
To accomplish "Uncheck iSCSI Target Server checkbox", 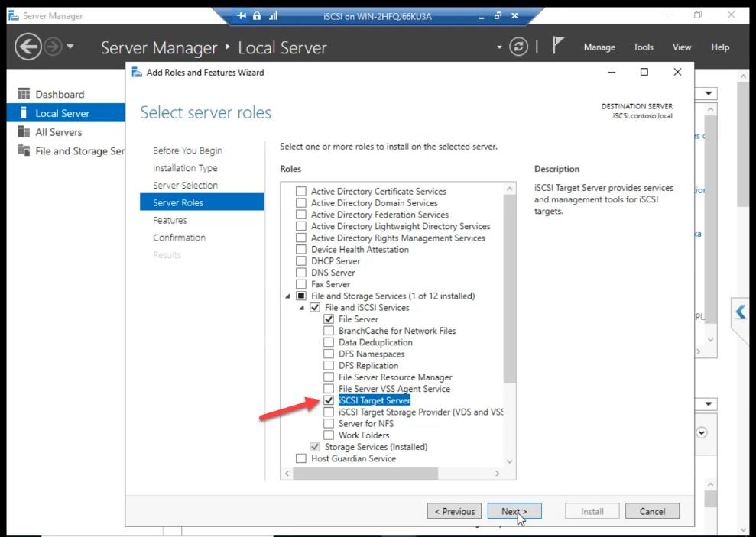I will pos(329,400).
